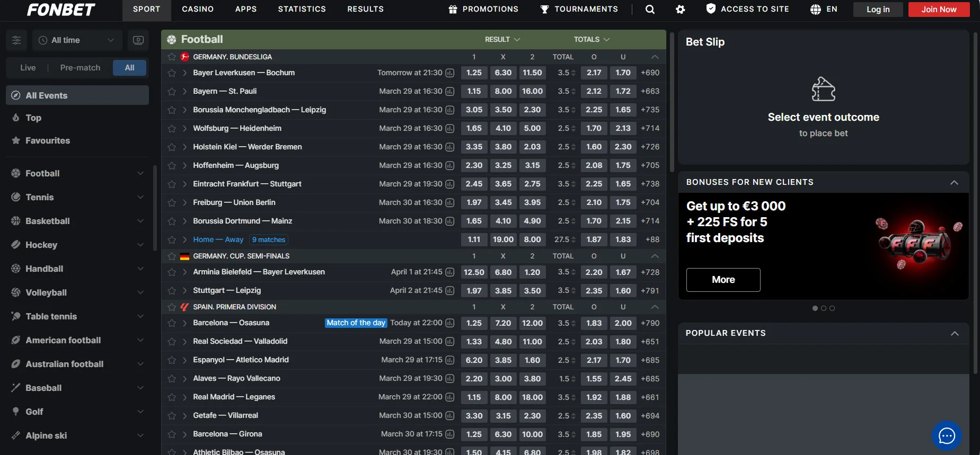Screen dimensions: 980x455
Task: Collapse the Popular Events panel
Action: tap(955, 333)
